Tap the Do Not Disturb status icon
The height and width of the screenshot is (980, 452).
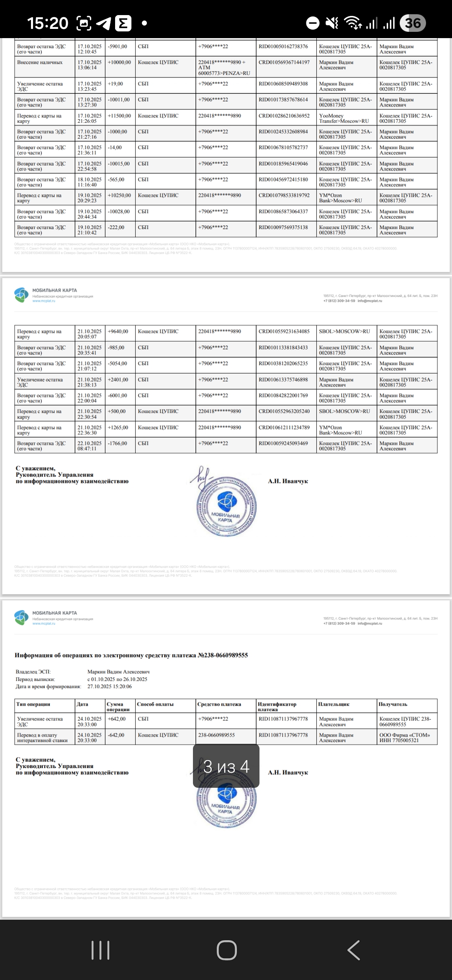pos(313,23)
